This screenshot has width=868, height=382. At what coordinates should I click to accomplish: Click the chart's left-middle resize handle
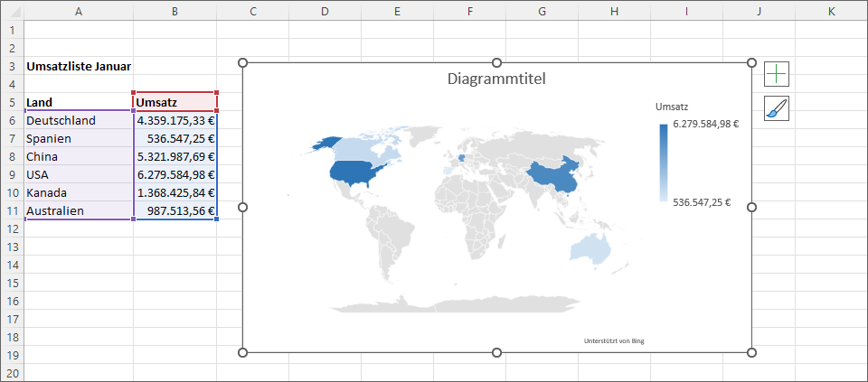coord(242,207)
